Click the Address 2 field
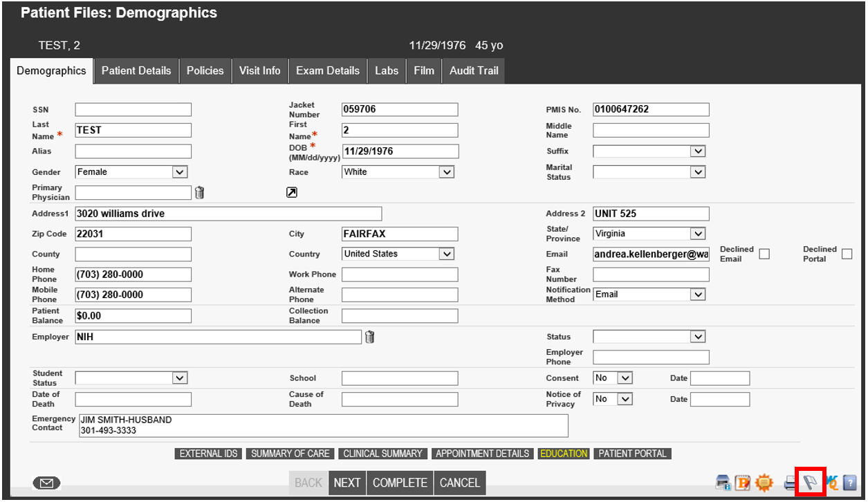 652,214
